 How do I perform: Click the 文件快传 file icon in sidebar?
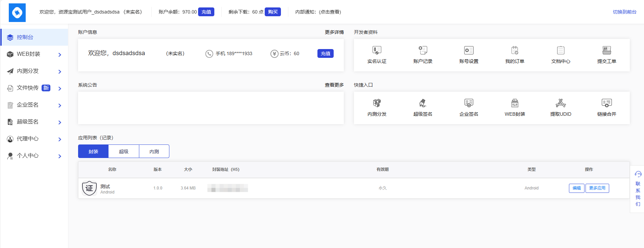[x=10, y=88]
